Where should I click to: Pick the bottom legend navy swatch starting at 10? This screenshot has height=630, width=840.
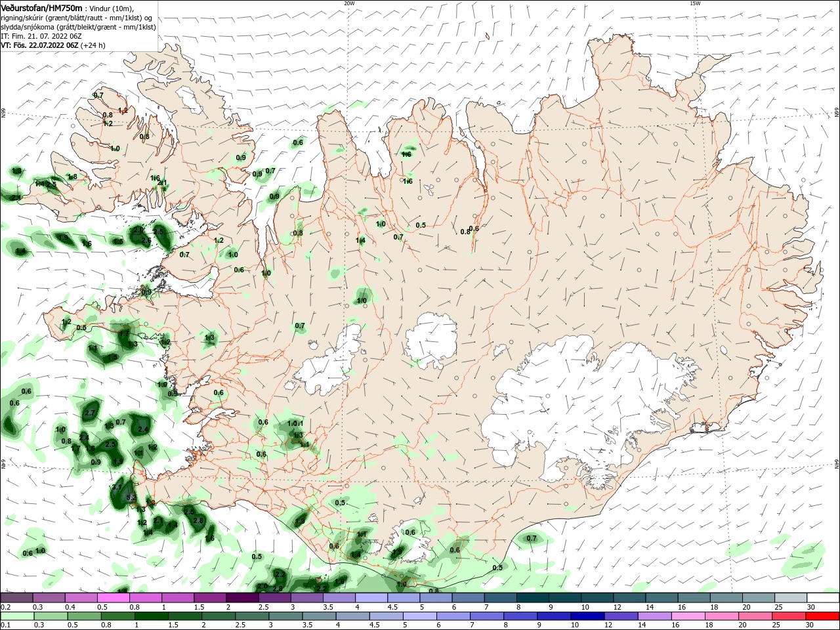(x=589, y=616)
